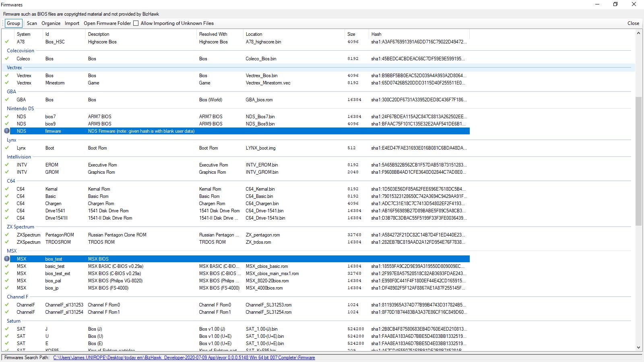
Task: Click the check icon for ChannelF_sl131253
Action: [x=7, y=304]
